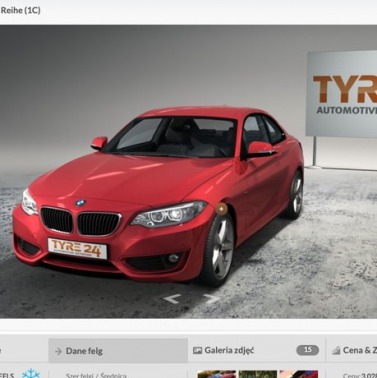Rotate the car view with the right arrow
The height and width of the screenshot is (378, 377).
coord(211,299)
